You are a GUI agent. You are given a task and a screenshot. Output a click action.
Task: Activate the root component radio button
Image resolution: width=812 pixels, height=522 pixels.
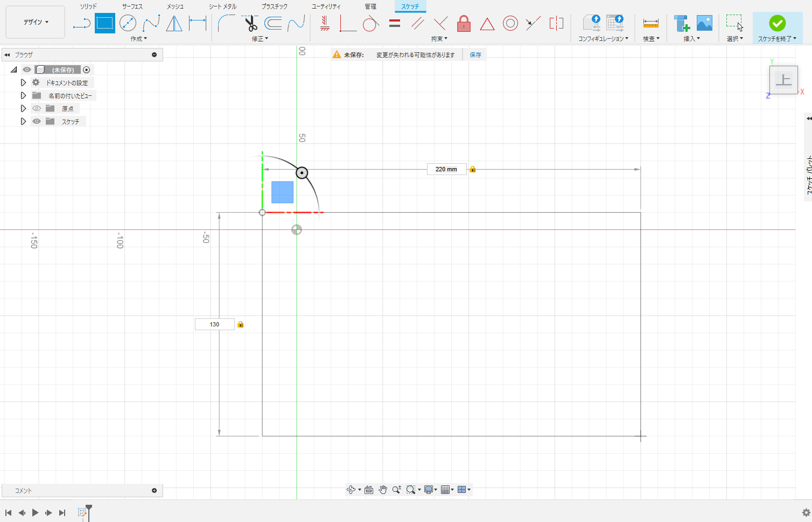point(86,69)
